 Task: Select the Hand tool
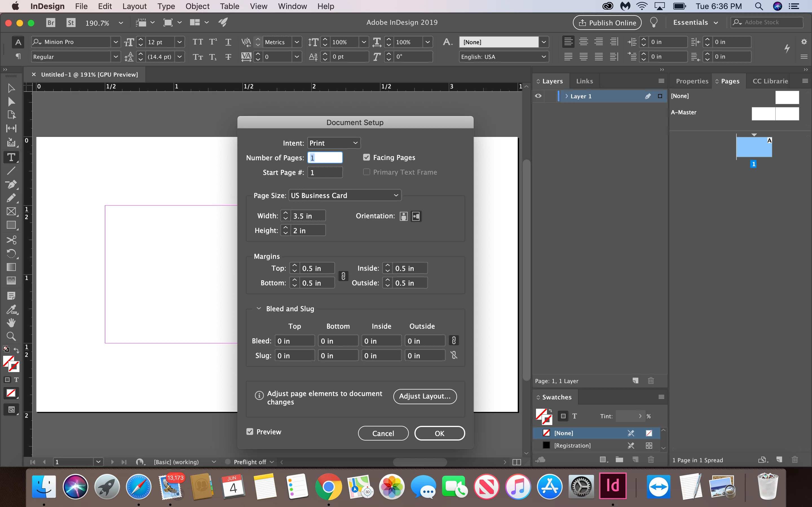[11, 323]
